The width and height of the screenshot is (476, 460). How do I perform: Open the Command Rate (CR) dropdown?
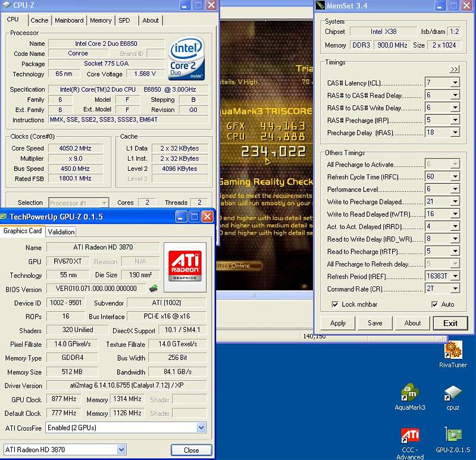point(455,289)
